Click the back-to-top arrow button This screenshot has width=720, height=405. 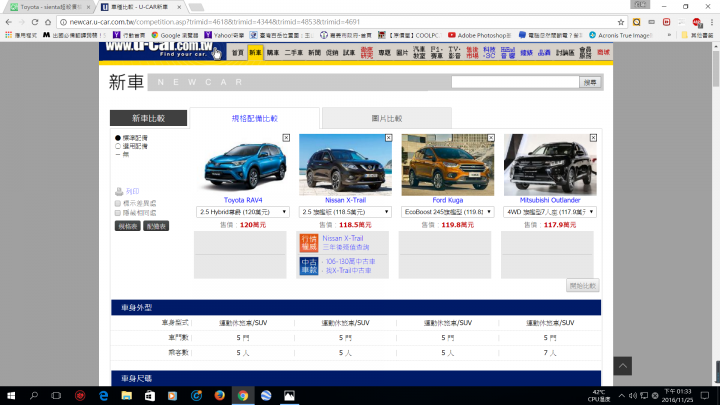(623, 366)
